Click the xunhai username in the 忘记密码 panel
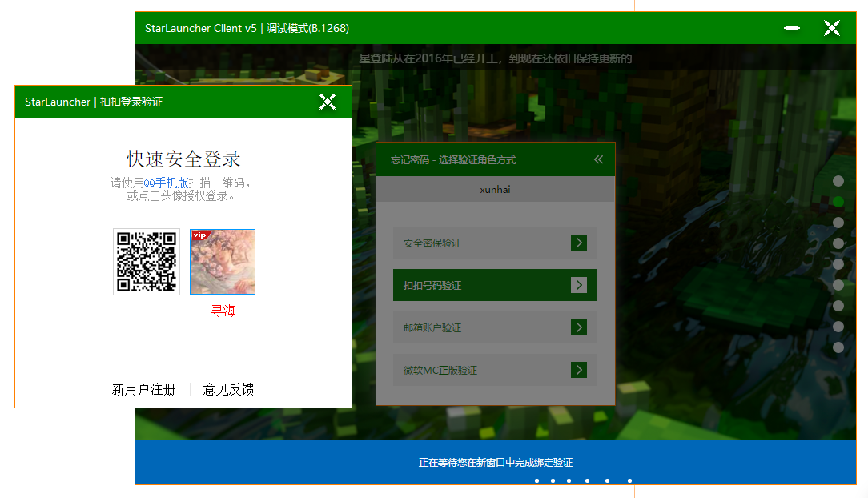The height and width of the screenshot is (498, 868). (x=495, y=189)
